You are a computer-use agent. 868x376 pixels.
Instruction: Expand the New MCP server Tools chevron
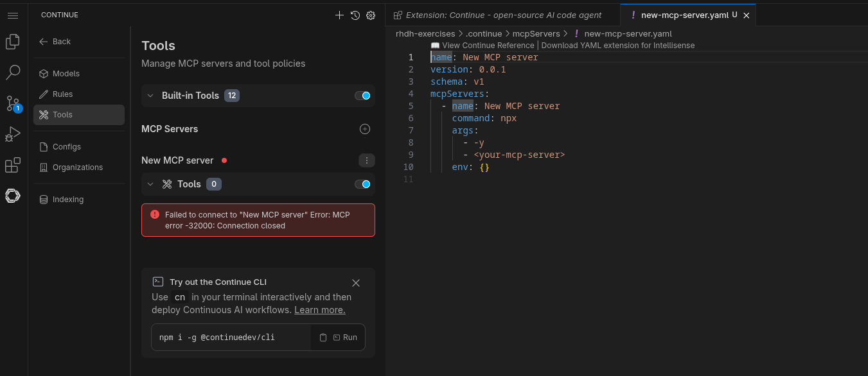150,184
